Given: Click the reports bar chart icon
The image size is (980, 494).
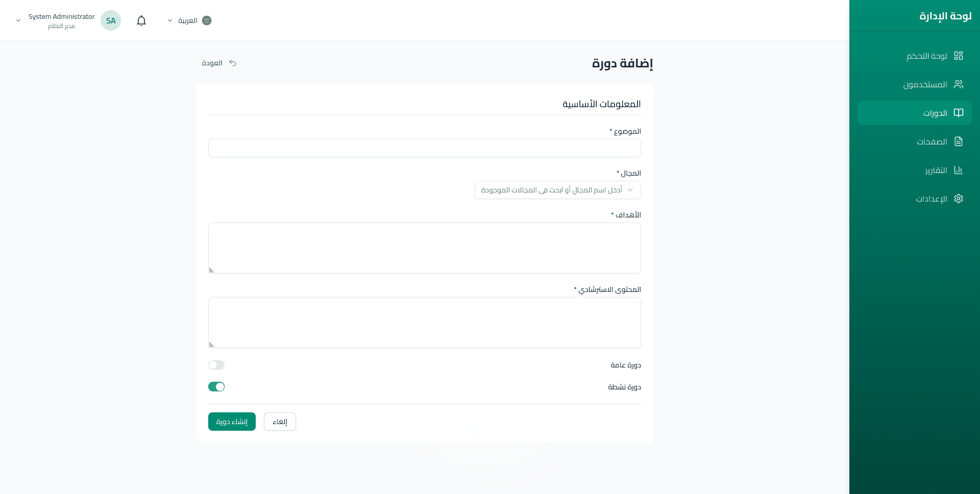Looking at the screenshot, I should coord(959,170).
